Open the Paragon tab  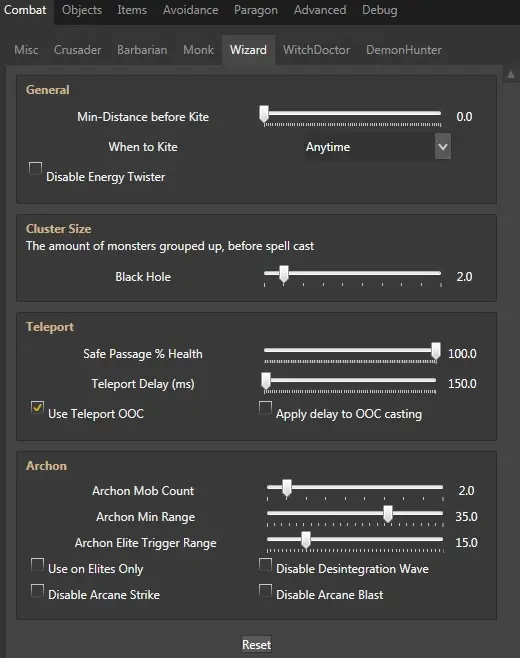point(256,10)
